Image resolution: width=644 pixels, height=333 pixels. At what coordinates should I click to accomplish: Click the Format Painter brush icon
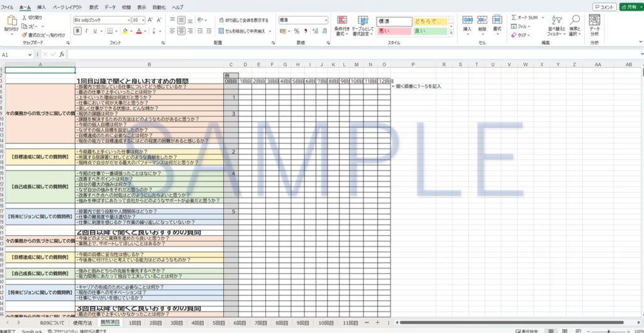(25, 35)
